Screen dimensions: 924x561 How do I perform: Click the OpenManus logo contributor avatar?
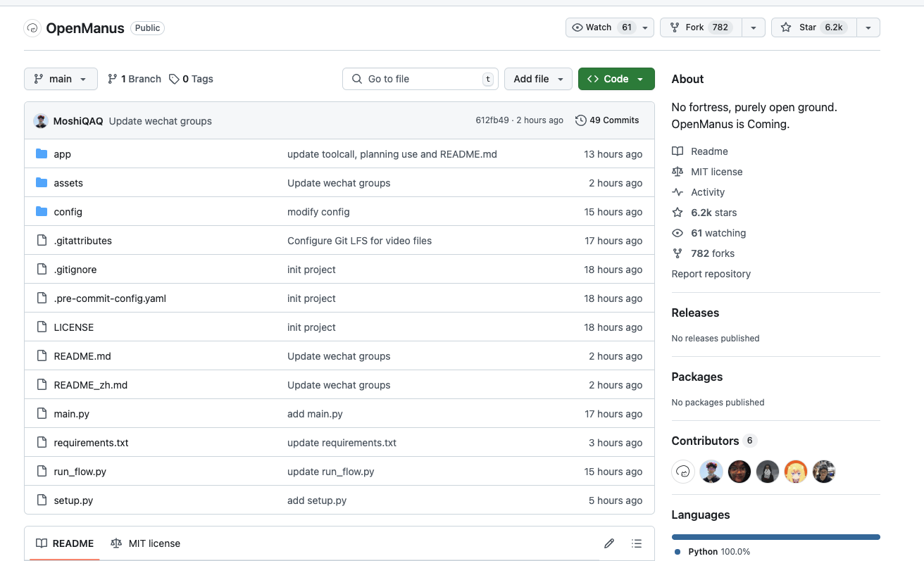point(683,472)
